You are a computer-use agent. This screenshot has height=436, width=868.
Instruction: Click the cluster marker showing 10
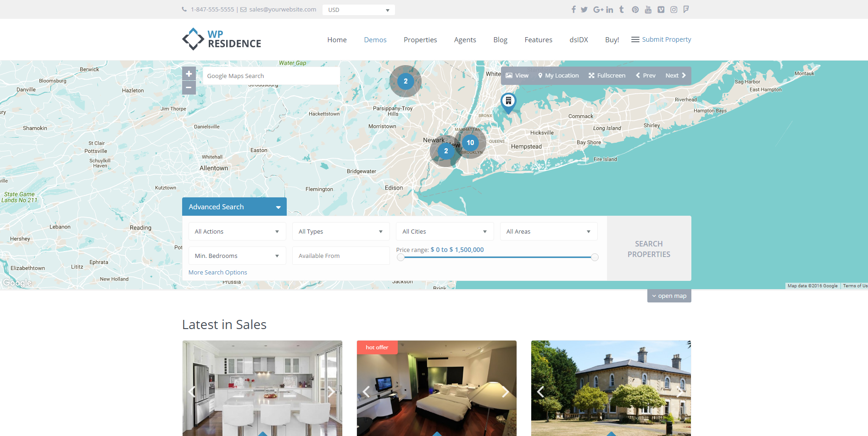click(470, 143)
